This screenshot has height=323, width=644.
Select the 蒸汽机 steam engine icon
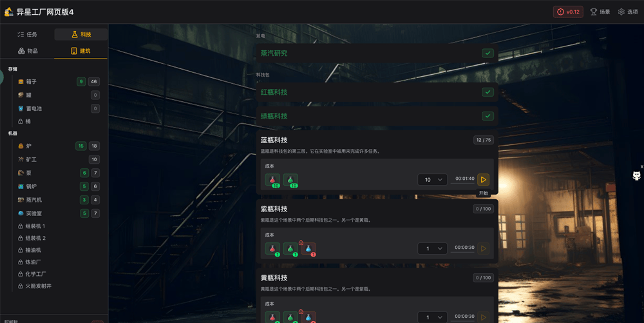pos(21,200)
